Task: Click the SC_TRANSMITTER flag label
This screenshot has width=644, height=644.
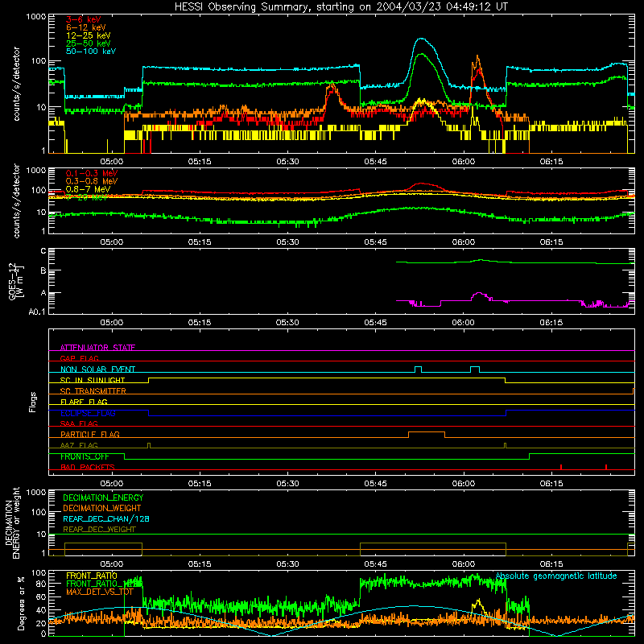Action: (93, 391)
